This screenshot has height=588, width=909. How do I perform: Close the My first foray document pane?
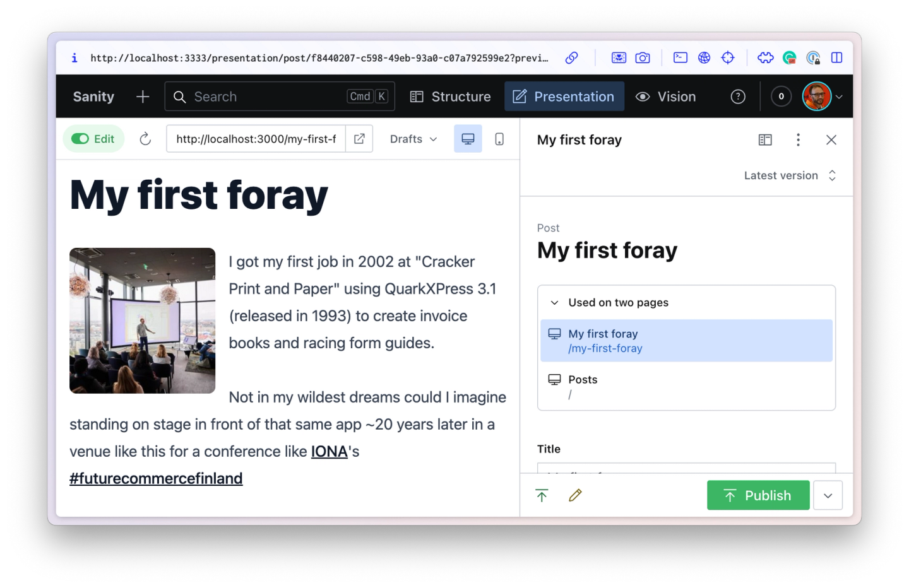(831, 139)
